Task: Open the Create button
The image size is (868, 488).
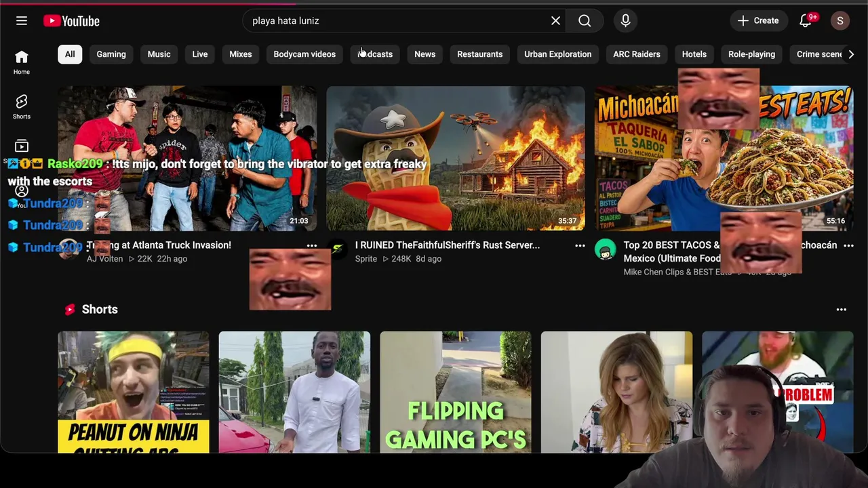Action: pyautogui.click(x=759, y=20)
